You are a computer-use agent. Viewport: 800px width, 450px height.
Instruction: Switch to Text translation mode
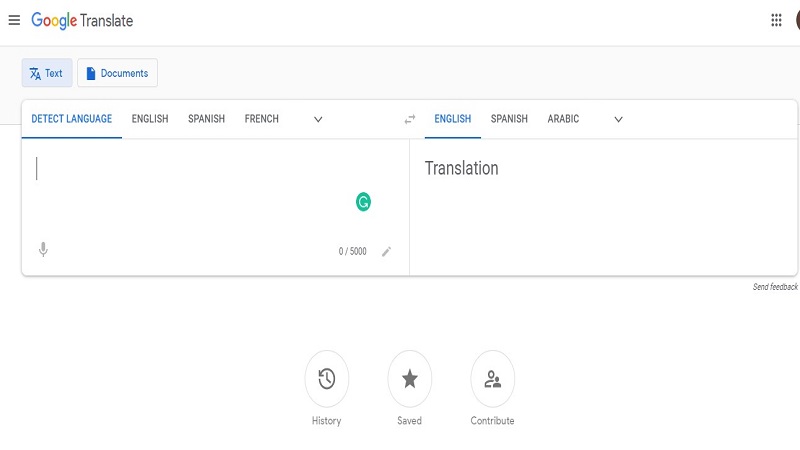pyautogui.click(x=47, y=73)
